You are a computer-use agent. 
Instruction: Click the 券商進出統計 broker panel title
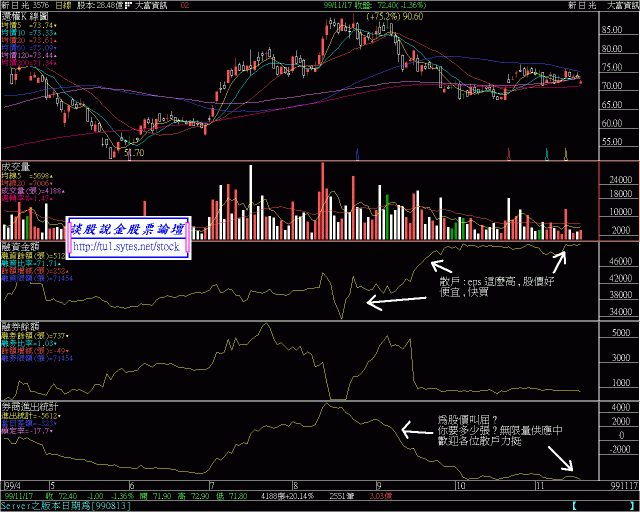[30, 407]
